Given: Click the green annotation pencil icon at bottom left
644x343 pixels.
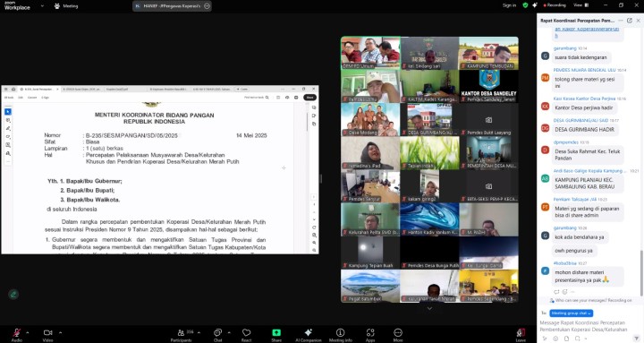Looking at the screenshot, I should pyautogui.click(x=13, y=294).
